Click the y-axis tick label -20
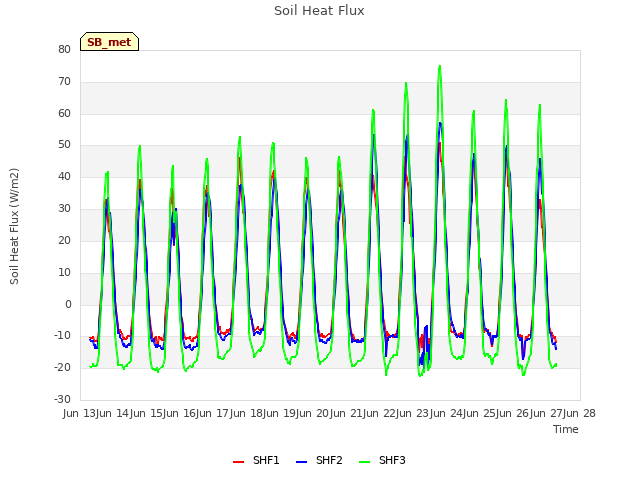 pyautogui.click(x=63, y=367)
